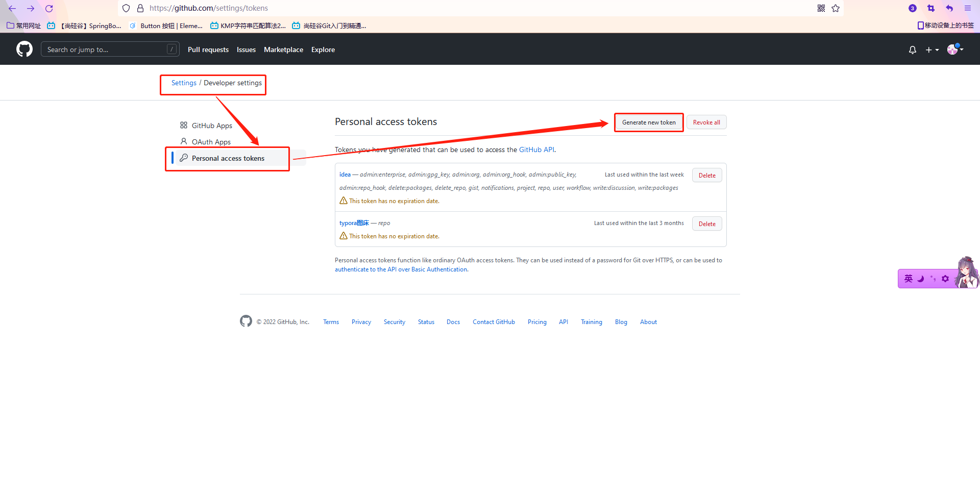
Task: Open Marketplace in header
Action: coord(283,49)
